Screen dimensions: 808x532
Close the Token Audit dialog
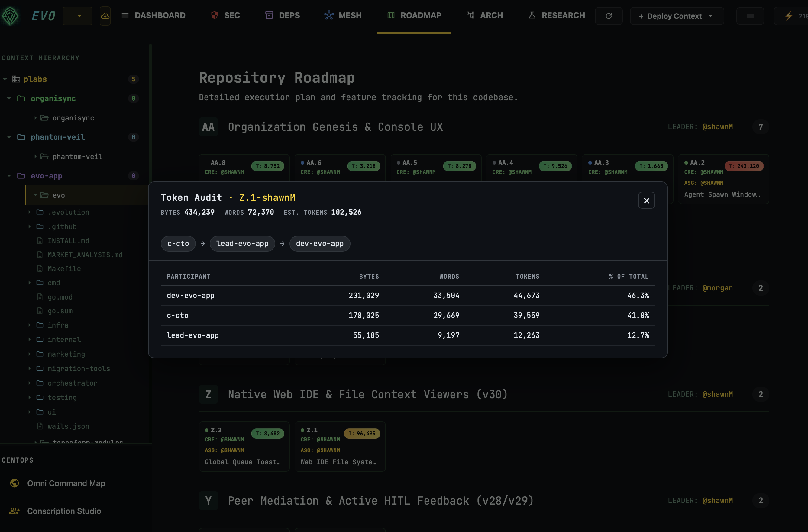646,200
